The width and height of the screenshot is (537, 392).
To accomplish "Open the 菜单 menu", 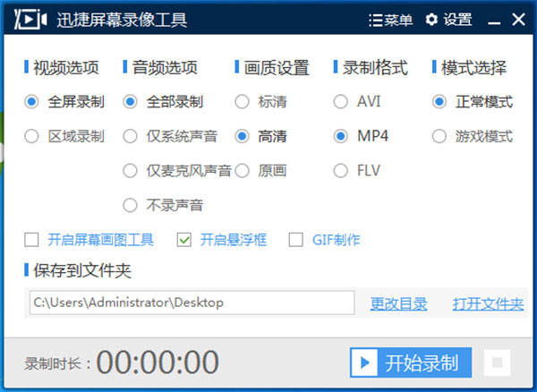I will click(390, 20).
